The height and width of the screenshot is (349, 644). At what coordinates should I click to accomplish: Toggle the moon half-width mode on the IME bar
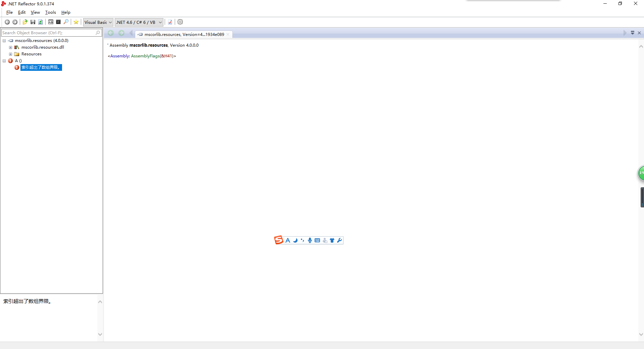pos(295,240)
